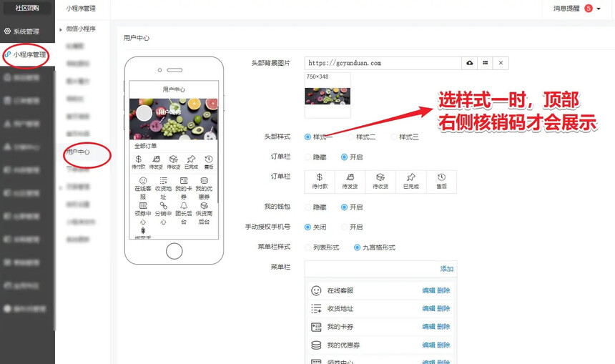The width and height of the screenshot is (615, 364).
Task: Open 小程序管理 in the left sidebar
Action: 26,55
